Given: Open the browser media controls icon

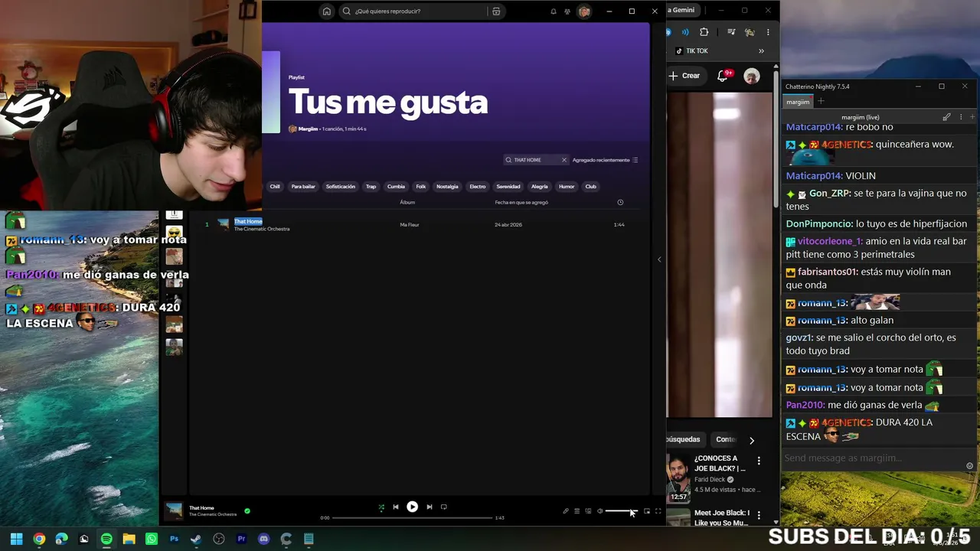Looking at the screenshot, I should [x=731, y=32].
